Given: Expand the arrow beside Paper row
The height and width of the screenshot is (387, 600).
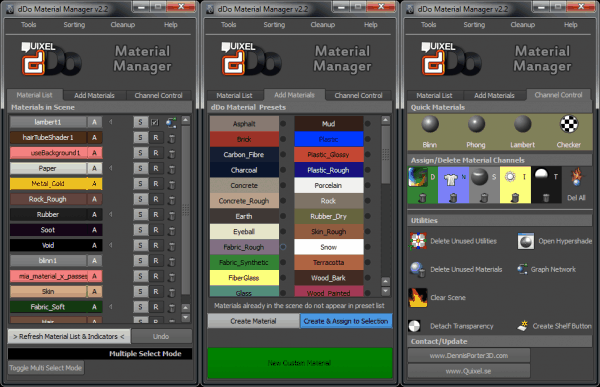Looking at the screenshot, I should point(111,168).
